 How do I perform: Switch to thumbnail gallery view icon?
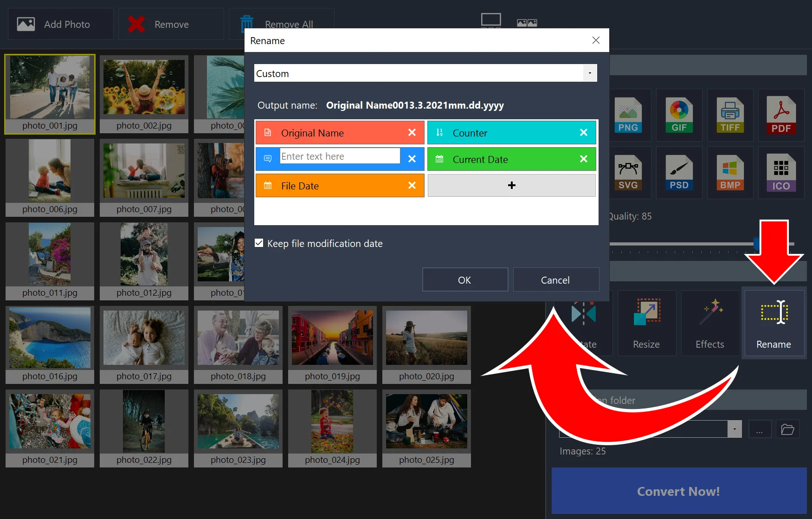coord(527,23)
